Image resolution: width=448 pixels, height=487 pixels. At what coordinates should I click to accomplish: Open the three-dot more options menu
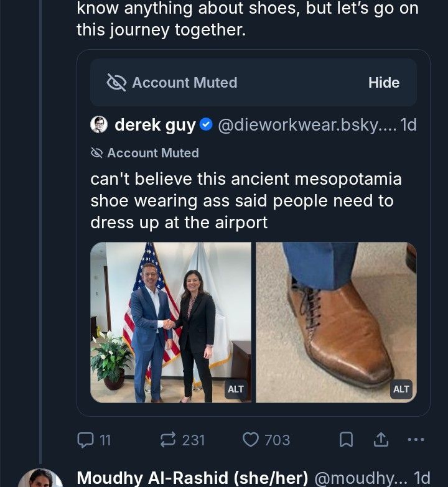(415, 440)
